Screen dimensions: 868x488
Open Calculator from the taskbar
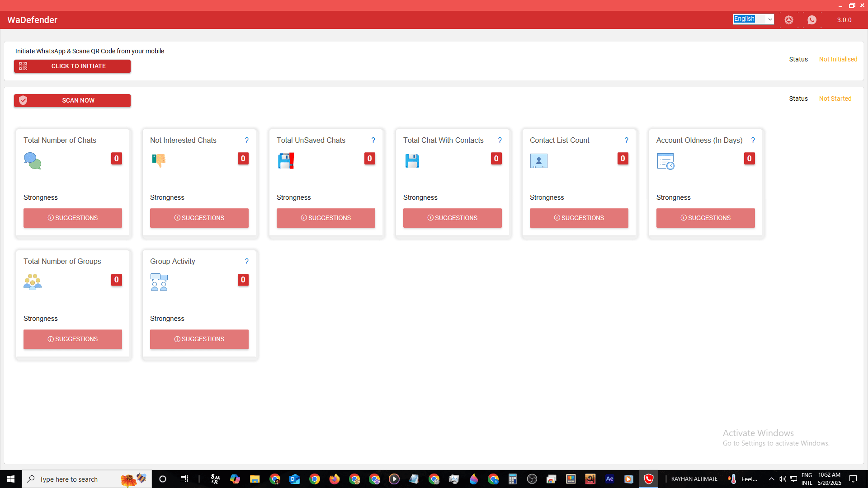pos(512,479)
